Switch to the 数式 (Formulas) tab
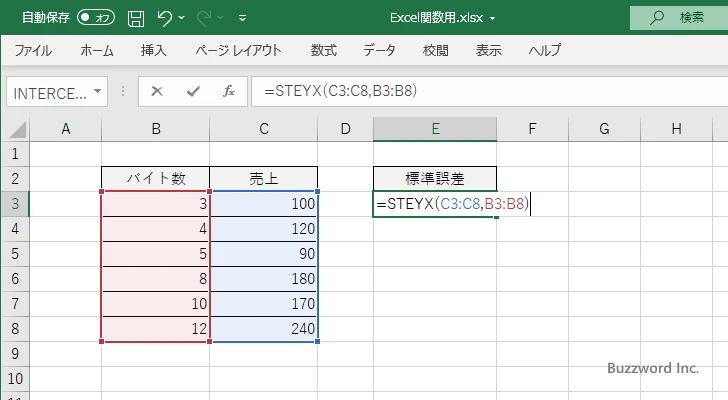The width and height of the screenshot is (728, 400). coord(324,50)
